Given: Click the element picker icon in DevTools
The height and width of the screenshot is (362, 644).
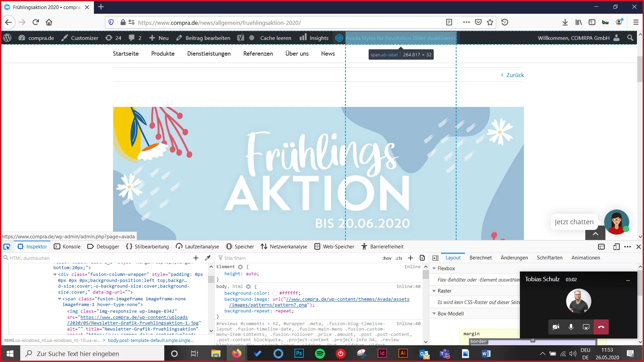Looking at the screenshot, I should point(7,246).
